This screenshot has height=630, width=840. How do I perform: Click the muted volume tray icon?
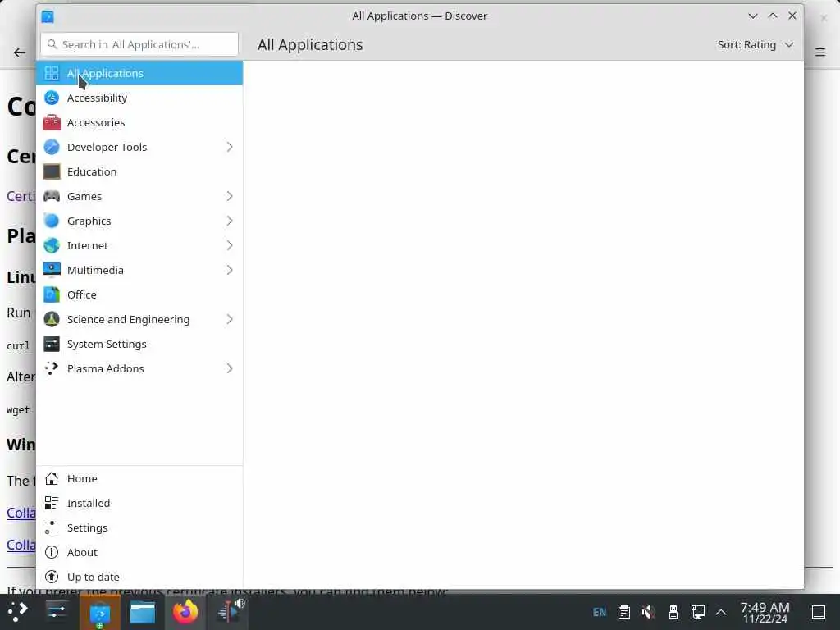coord(648,612)
